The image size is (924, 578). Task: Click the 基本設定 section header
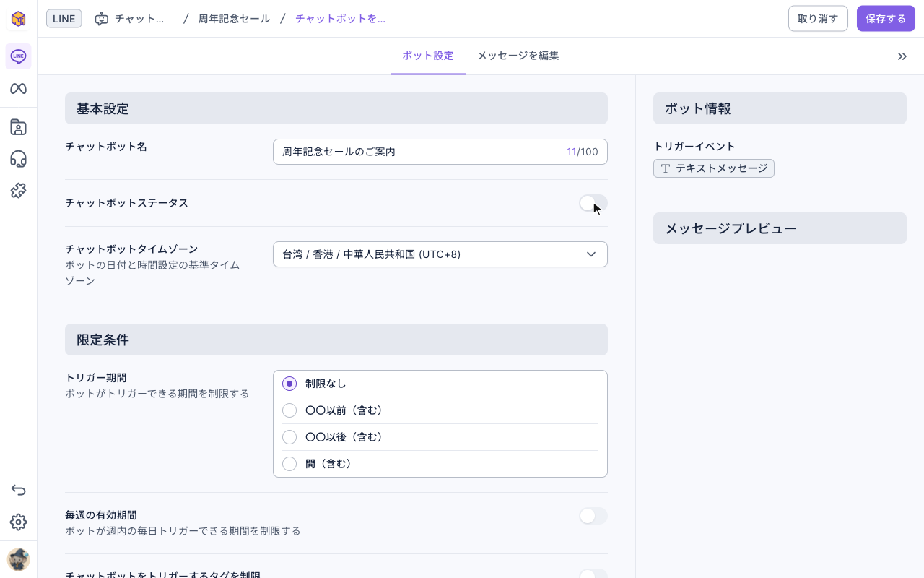point(336,108)
